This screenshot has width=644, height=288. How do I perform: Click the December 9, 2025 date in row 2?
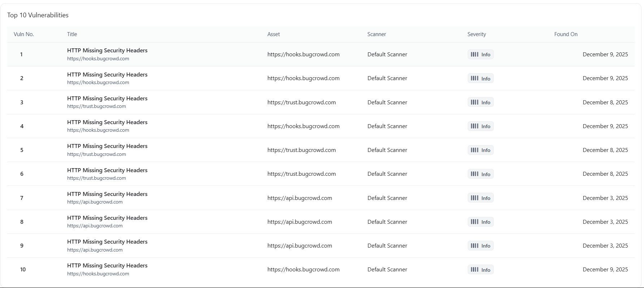pyautogui.click(x=605, y=78)
